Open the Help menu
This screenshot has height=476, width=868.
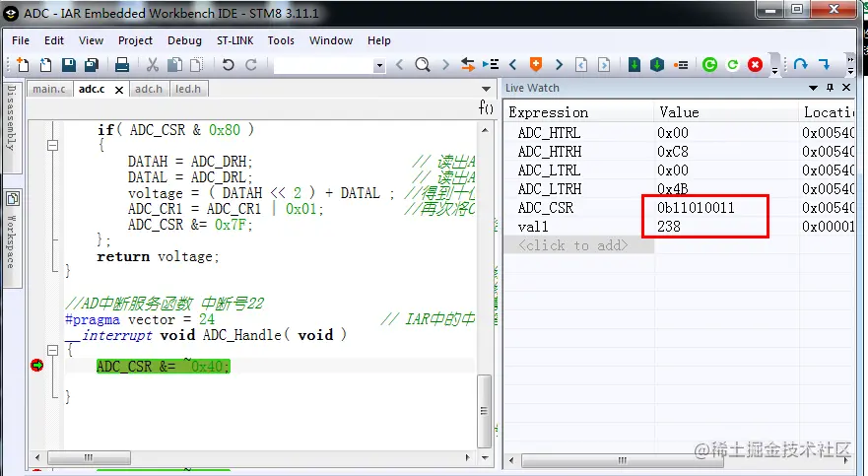point(378,40)
